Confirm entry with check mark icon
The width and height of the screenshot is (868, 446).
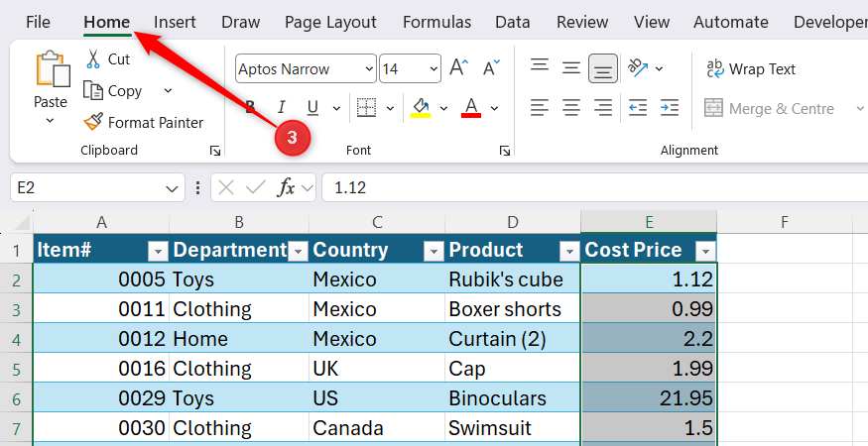point(256,187)
